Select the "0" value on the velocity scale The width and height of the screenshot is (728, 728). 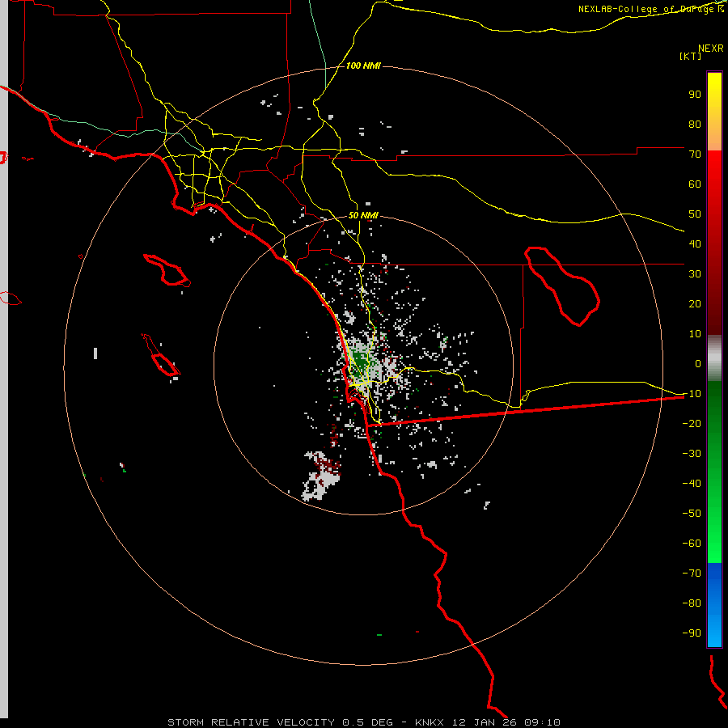[x=698, y=364]
